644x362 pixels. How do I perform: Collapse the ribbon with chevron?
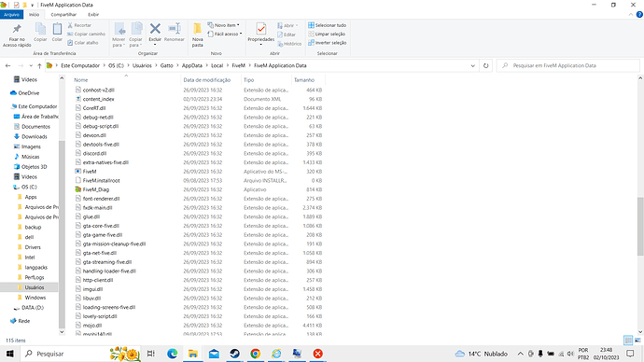631,14
